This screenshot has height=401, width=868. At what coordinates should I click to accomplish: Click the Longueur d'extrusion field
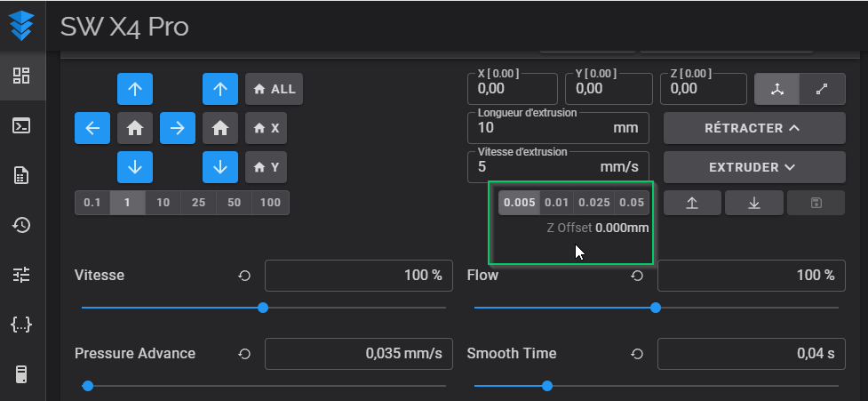click(x=559, y=128)
